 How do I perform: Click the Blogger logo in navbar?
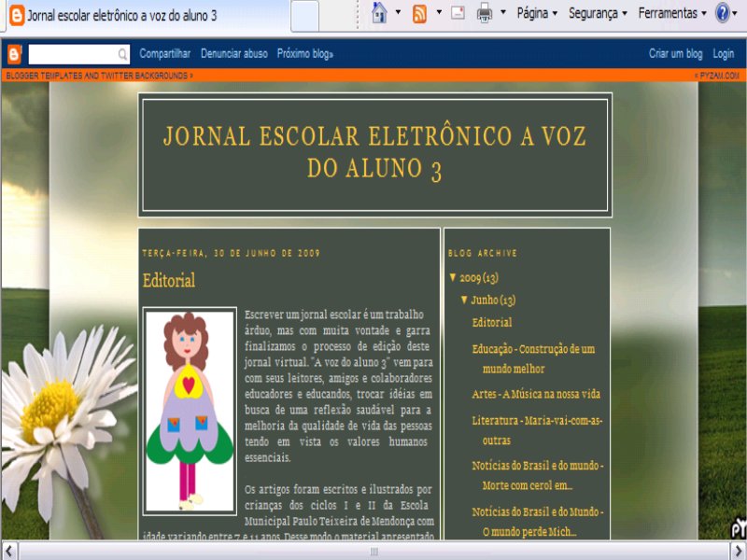point(14,54)
